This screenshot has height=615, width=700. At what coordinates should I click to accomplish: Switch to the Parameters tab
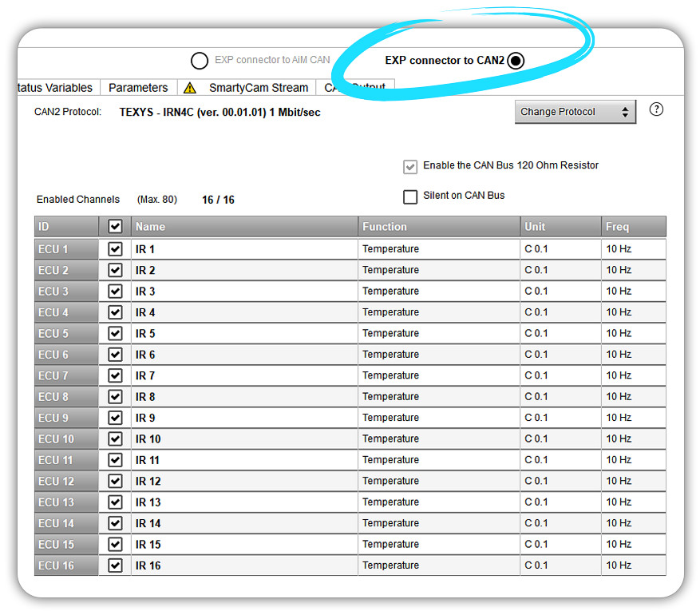[x=138, y=88]
